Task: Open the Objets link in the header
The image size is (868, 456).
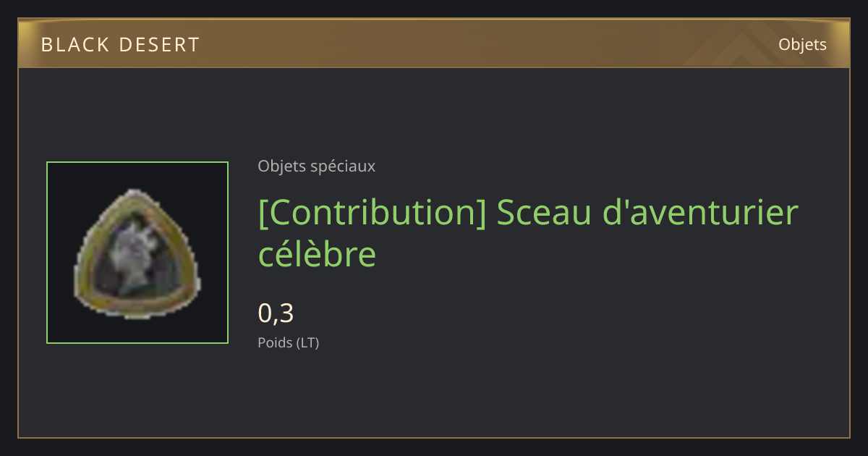Action: (x=802, y=44)
